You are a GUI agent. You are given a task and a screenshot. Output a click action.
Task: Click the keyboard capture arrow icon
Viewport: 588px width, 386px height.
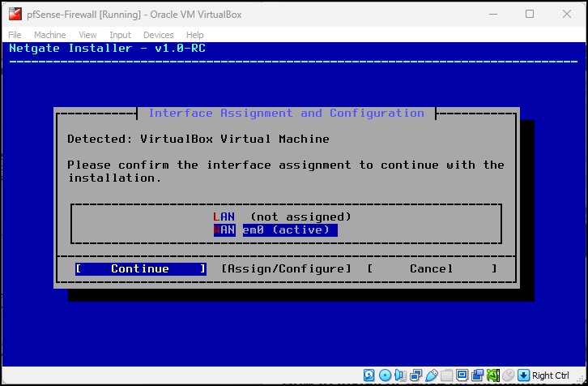pos(523,375)
